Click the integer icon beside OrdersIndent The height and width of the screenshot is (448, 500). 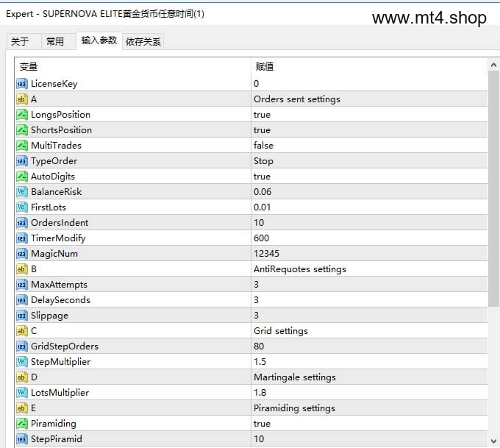(21, 223)
